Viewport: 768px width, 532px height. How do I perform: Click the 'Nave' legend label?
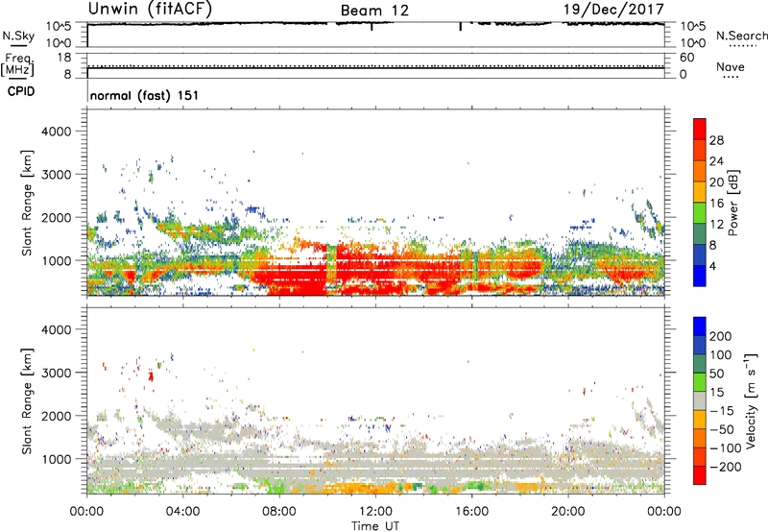[731, 66]
